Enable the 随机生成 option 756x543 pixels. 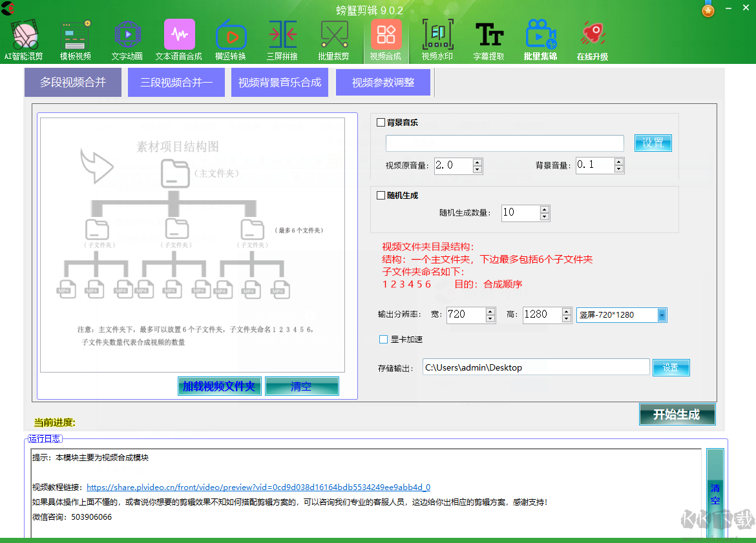coord(381,194)
